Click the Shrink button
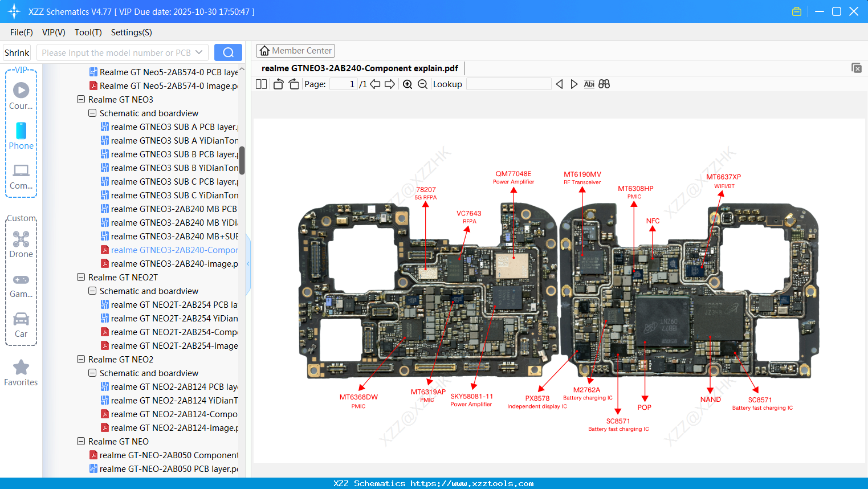This screenshot has width=868, height=489. [x=17, y=52]
